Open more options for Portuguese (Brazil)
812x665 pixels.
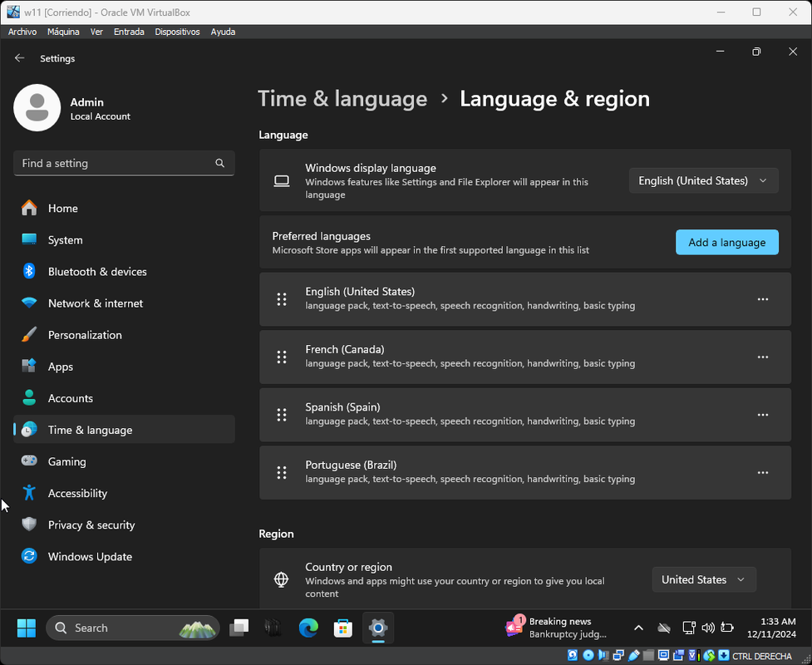tap(762, 472)
